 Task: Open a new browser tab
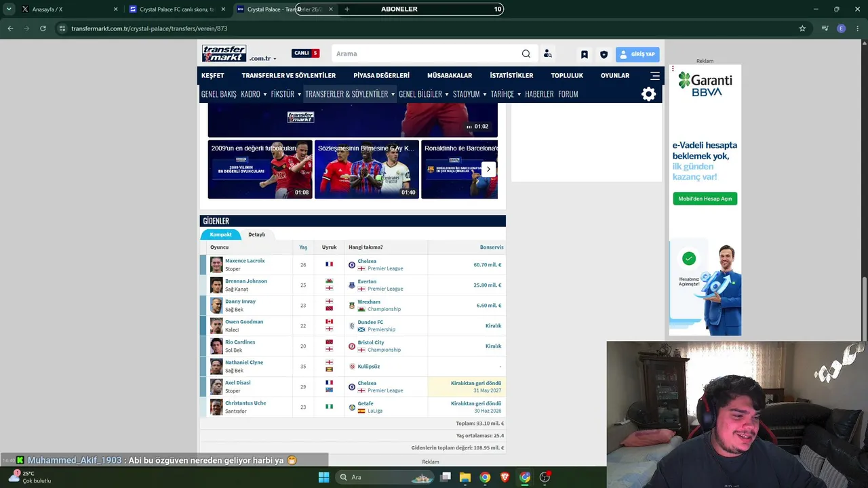pyautogui.click(x=347, y=9)
